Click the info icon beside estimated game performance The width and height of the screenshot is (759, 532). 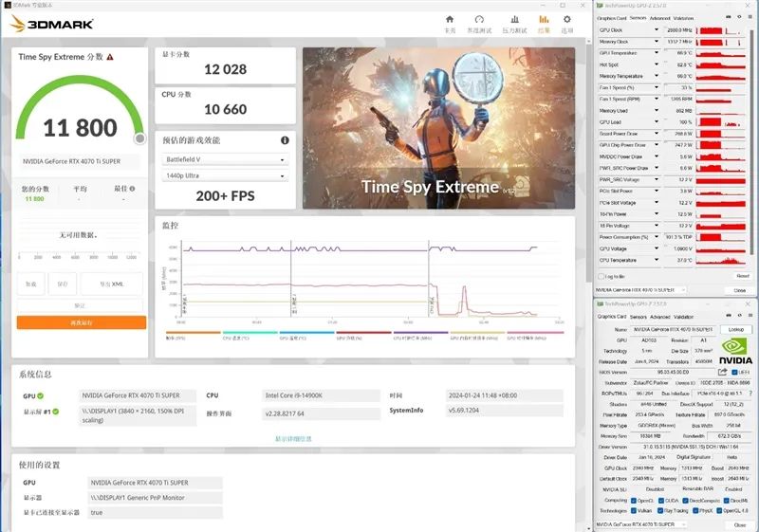[285, 140]
